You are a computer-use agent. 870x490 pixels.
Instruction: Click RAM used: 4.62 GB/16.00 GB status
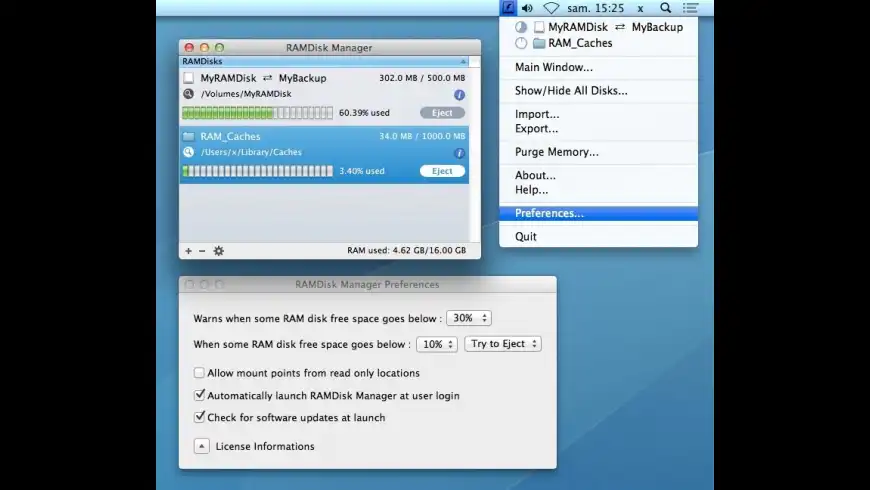tap(406, 250)
